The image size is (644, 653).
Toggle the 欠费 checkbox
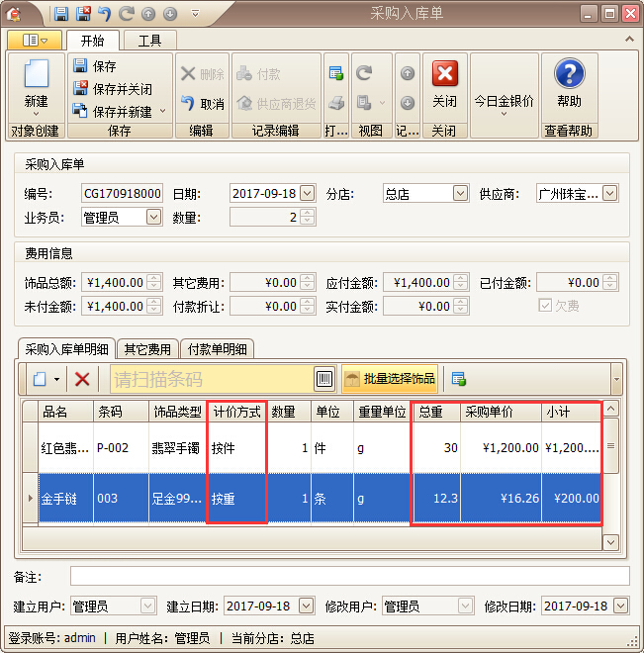[x=545, y=306]
